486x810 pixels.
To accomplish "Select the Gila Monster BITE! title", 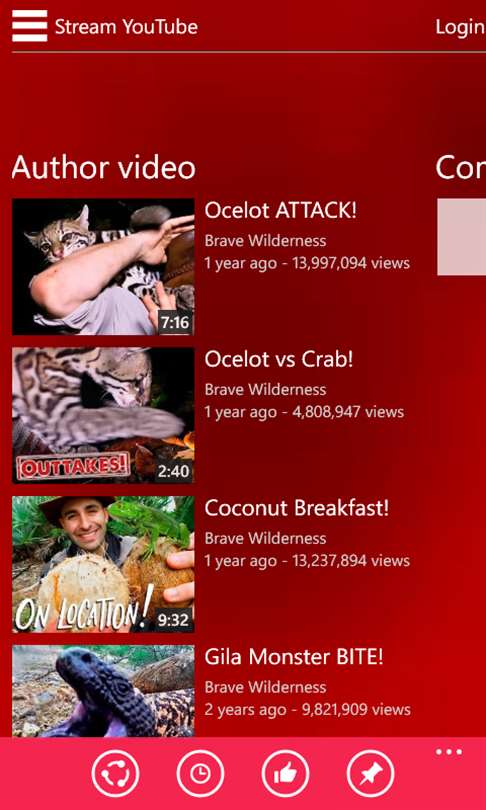I will click(x=294, y=657).
